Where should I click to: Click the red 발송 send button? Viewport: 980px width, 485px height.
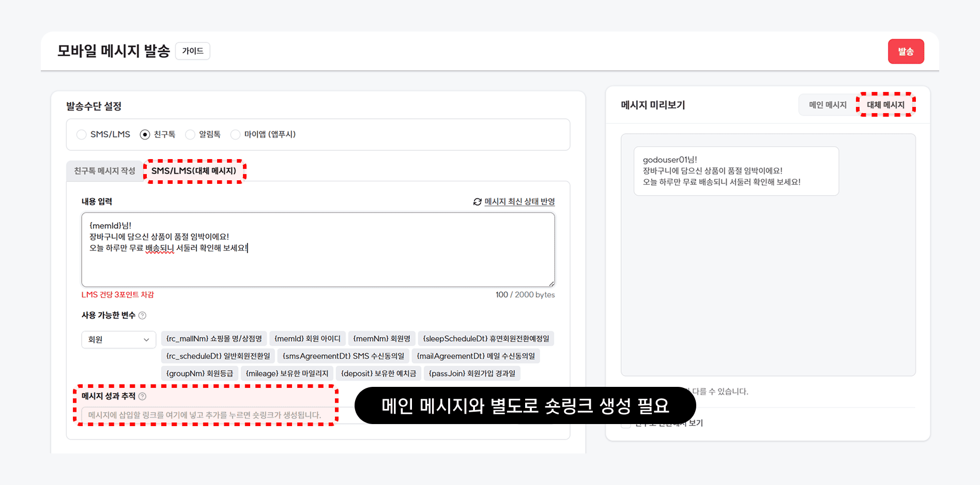pos(906,52)
